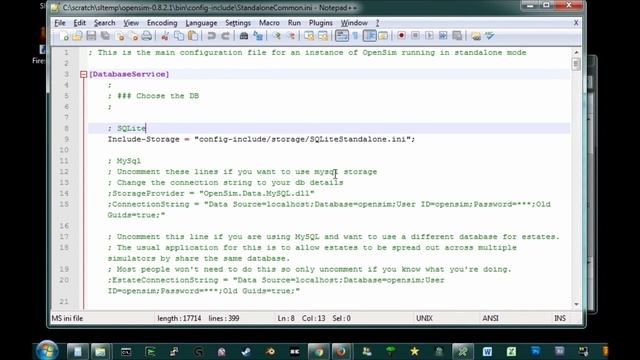Click the Save All toolbar icon

[105, 36]
